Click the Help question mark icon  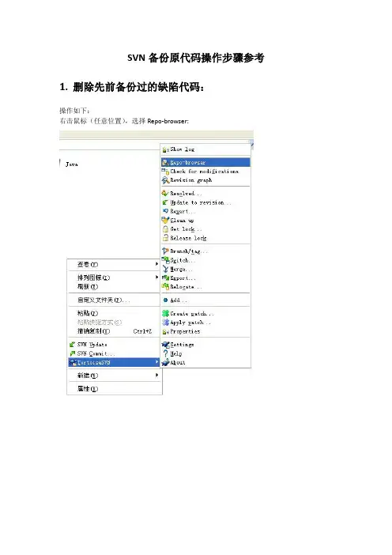[x=165, y=353]
